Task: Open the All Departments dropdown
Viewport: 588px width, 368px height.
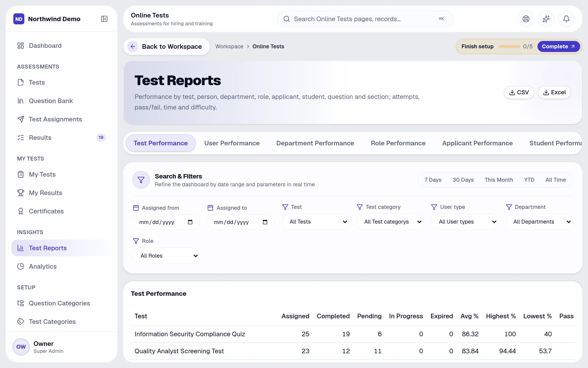Action: point(539,222)
